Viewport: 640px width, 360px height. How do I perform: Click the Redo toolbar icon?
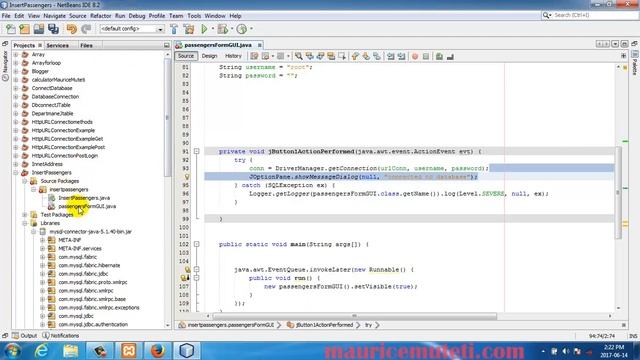click(86, 29)
